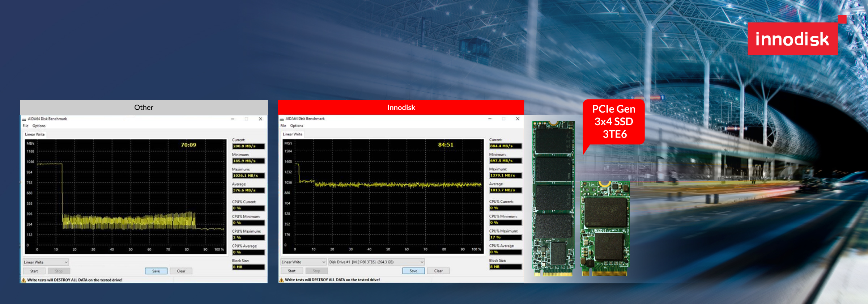Minimize the Other AIDA64 window
This screenshot has height=304, width=868.
coord(233,119)
